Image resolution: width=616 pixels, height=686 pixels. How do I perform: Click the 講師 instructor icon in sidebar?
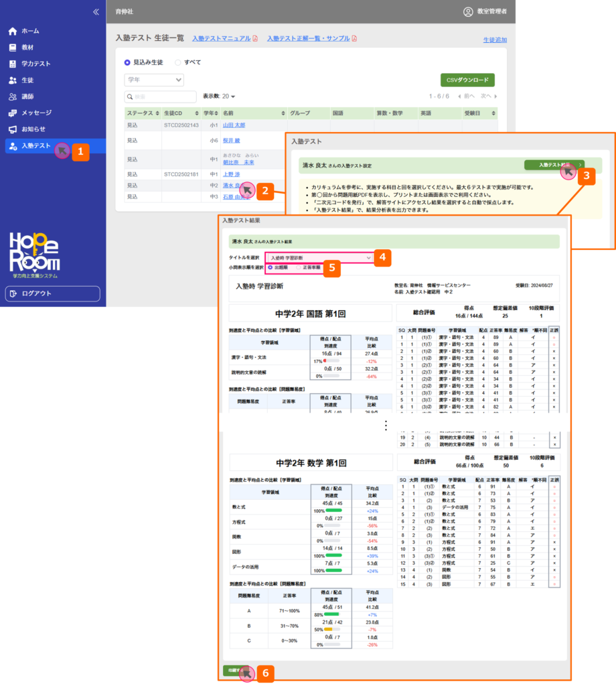tap(13, 96)
